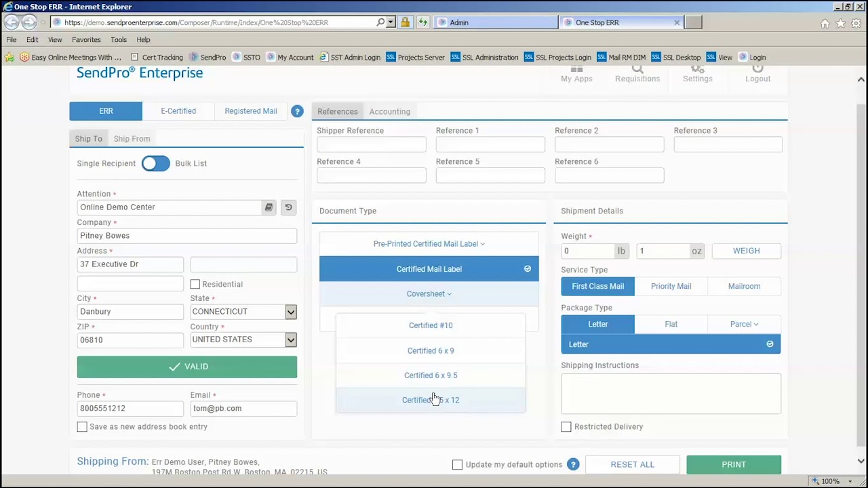Check Save as new address book entry
This screenshot has height=488, width=868.
82,426
